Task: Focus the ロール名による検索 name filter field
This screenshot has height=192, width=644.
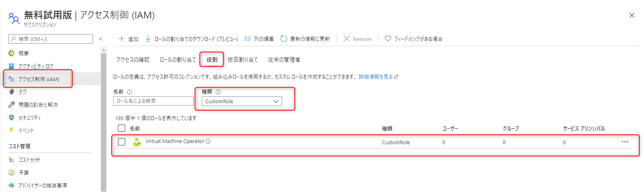Action: click(x=153, y=101)
